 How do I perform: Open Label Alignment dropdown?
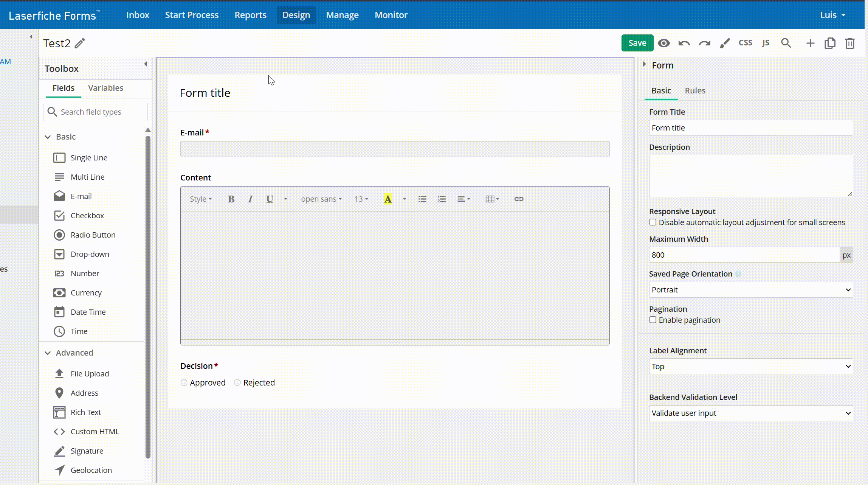tap(751, 367)
